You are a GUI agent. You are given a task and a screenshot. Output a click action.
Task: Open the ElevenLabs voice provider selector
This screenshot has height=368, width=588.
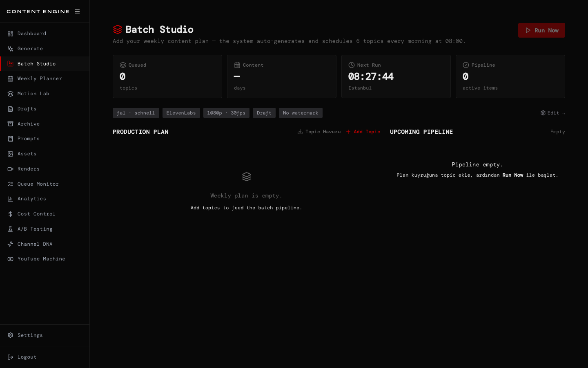point(181,113)
